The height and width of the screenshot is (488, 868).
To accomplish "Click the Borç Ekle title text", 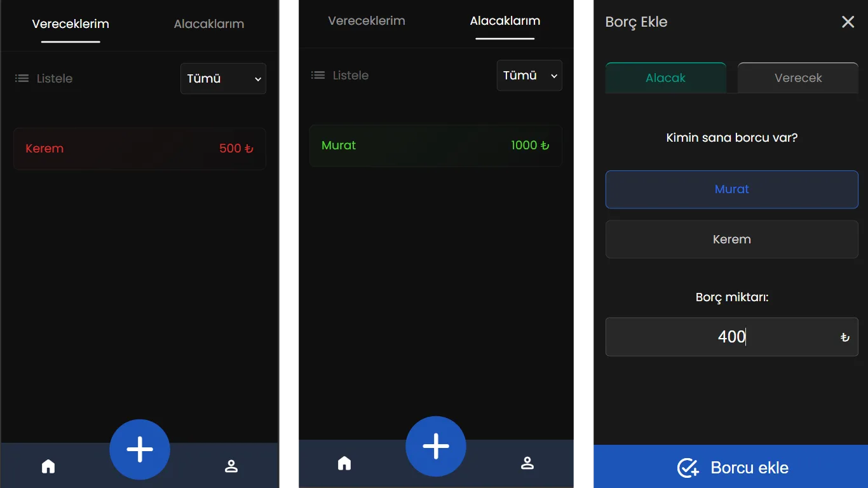I will [636, 22].
